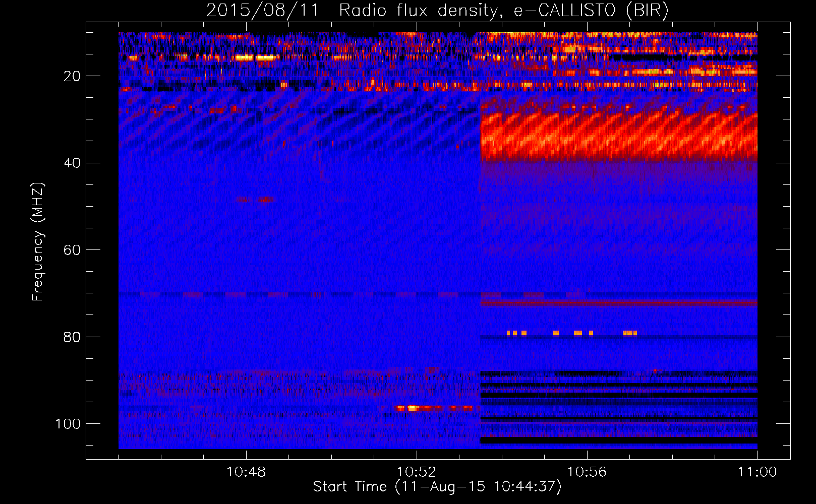Click the 80 MHz frequency tick label

tap(72, 337)
